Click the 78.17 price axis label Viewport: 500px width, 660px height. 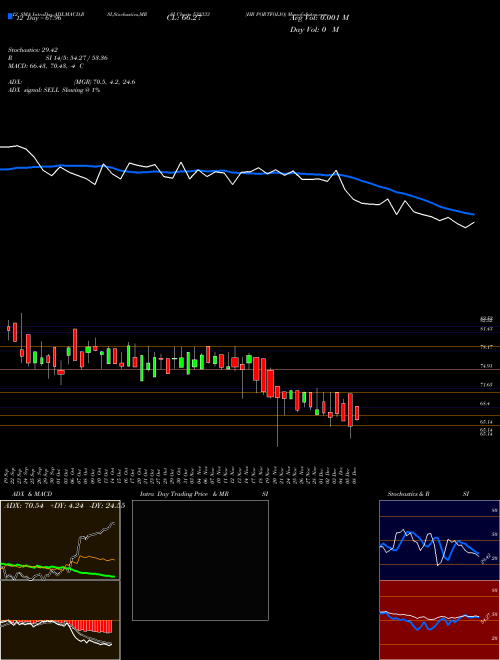(x=486, y=347)
